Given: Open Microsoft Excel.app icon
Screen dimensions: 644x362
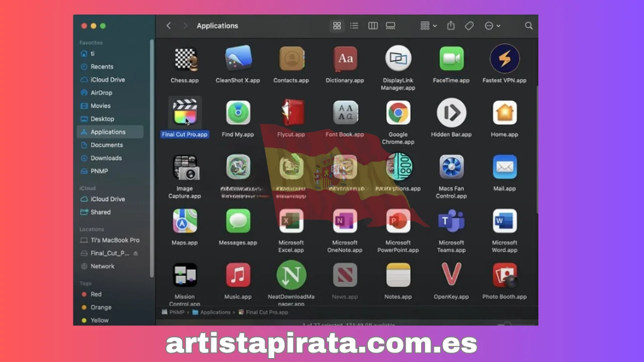Looking at the screenshot, I should click(292, 221).
